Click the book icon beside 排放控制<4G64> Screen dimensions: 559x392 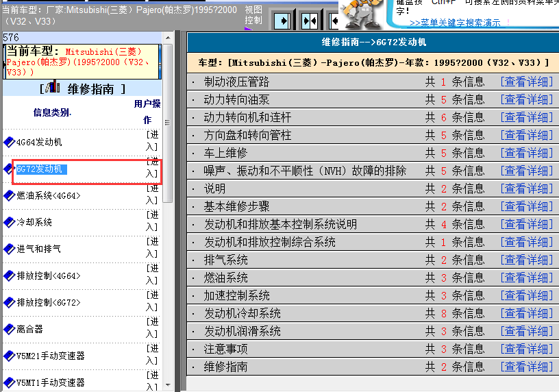tap(9, 275)
